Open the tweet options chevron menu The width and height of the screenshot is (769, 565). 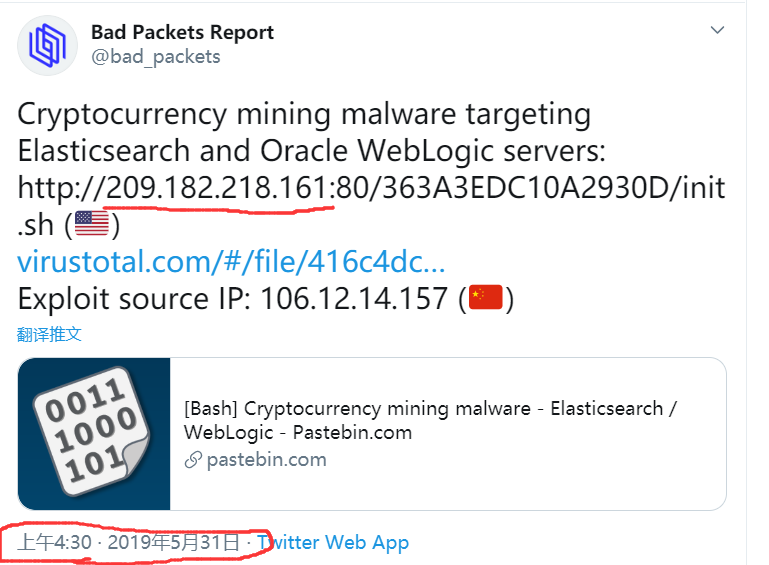(717, 31)
